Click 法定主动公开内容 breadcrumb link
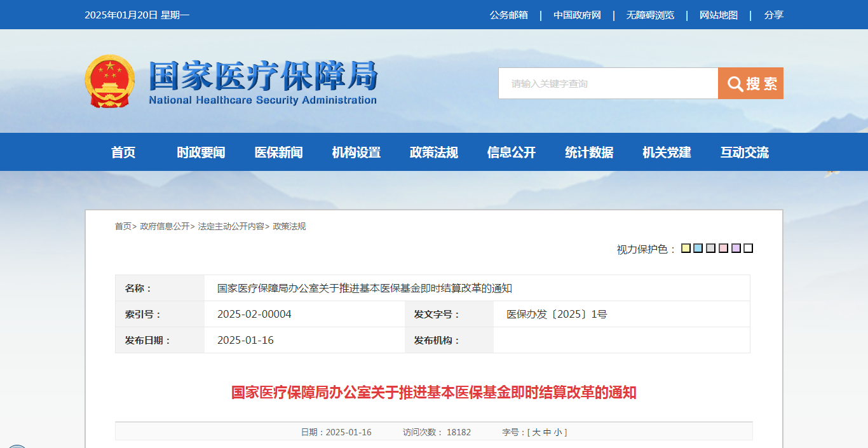Viewport: 868px width, 448px height. [x=231, y=226]
